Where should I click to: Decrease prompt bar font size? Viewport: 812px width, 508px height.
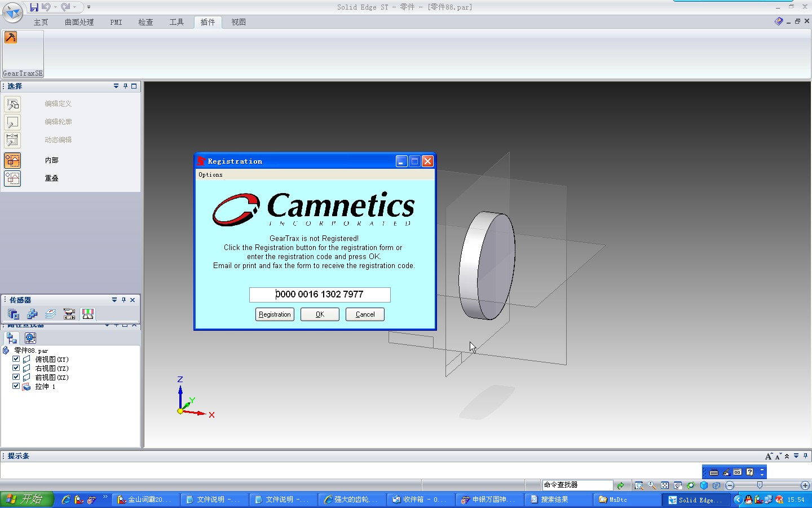(x=778, y=456)
